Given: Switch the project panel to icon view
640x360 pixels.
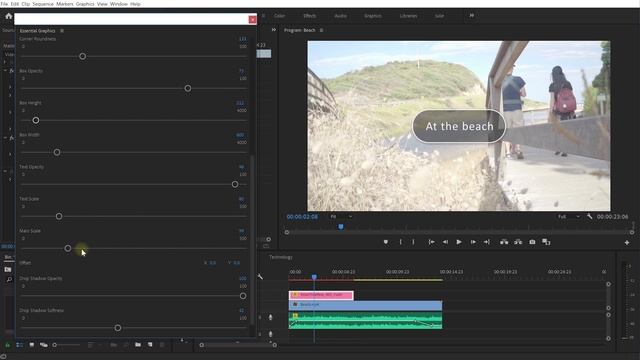Looking at the screenshot, I should click(x=31, y=345).
